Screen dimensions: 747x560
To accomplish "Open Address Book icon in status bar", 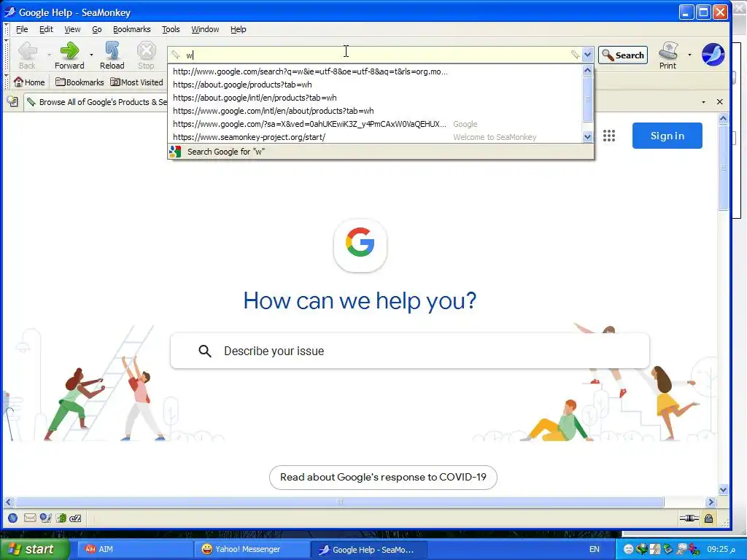I will point(61,518).
